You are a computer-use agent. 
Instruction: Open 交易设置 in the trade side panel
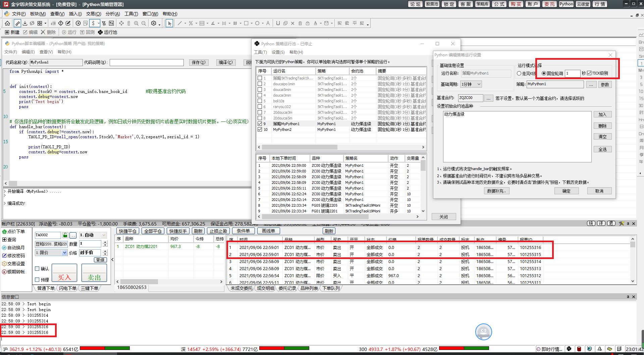pyautogui.click(x=14, y=264)
